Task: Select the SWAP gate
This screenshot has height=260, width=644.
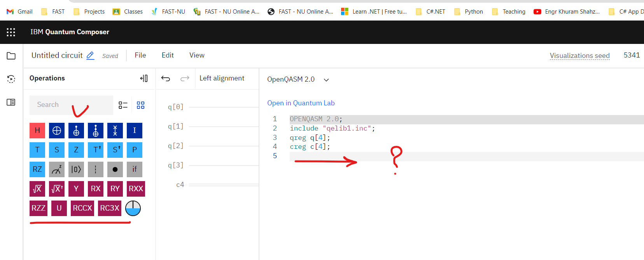Action: pos(115,131)
